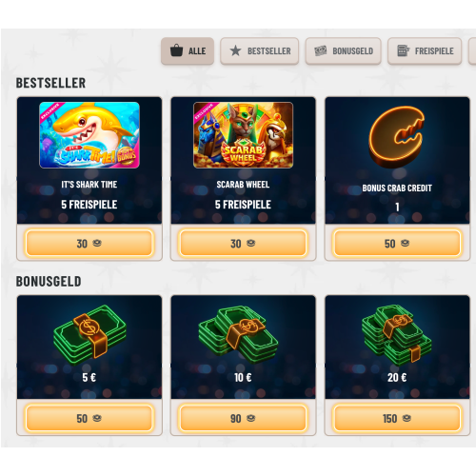476x476 pixels.
Task: Click the Scarab Wheel game thumbnail
Action: pyautogui.click(x=243, y=135)
